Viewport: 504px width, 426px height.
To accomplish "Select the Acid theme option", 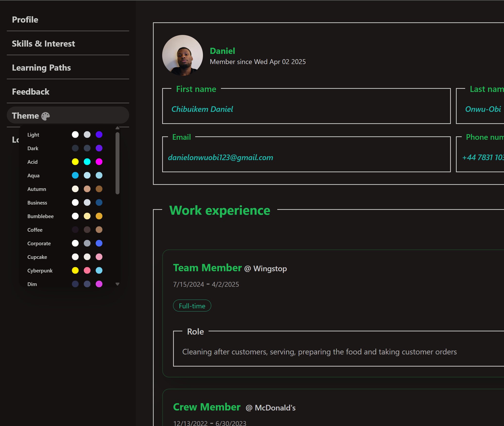I will point(33,162).
